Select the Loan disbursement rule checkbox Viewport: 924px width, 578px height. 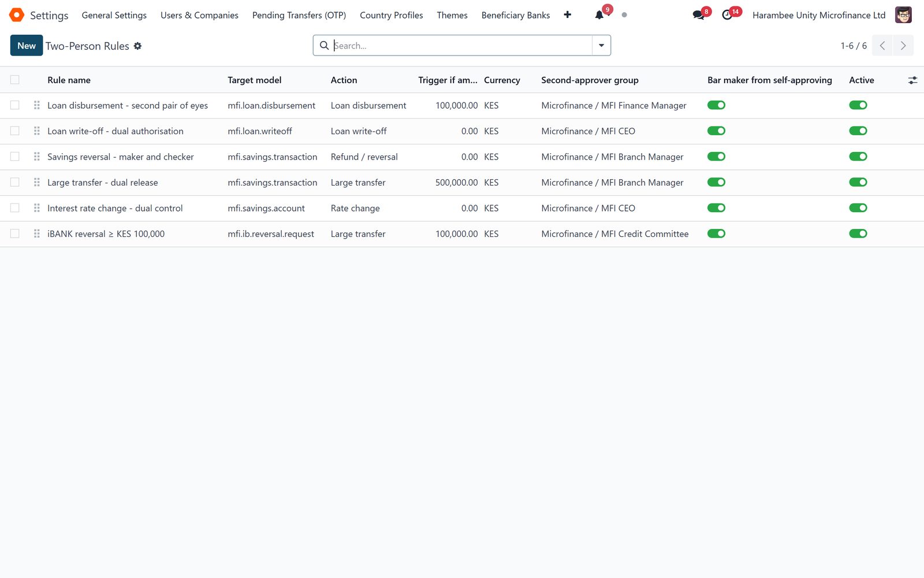point(15,105)
